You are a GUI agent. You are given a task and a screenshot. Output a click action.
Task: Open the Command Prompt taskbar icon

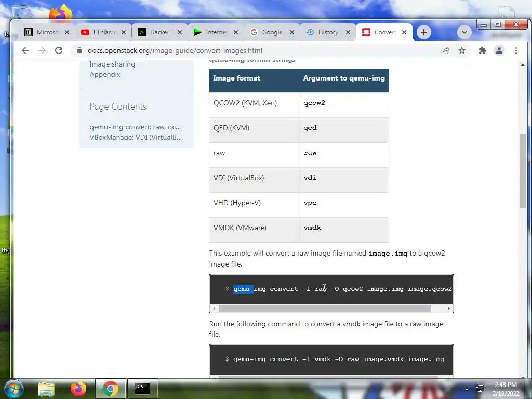[142, 389]
